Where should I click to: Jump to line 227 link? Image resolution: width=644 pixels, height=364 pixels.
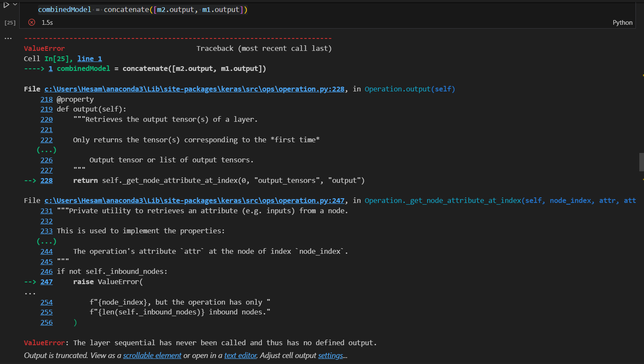click(47, 170)
